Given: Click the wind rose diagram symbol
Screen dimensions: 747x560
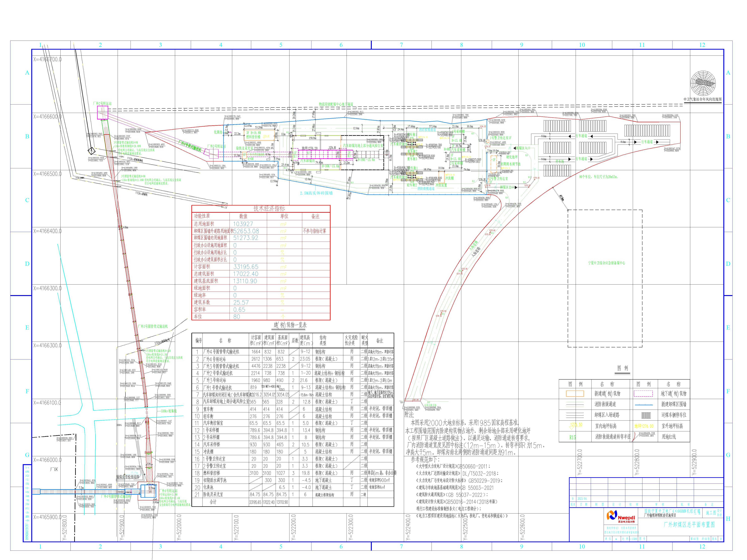Looking at the screenshot, I should (x=703, y=84).
